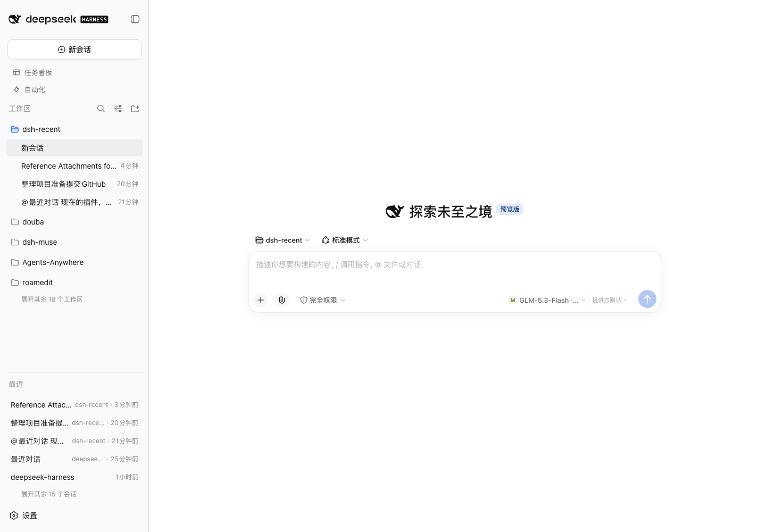This screenshot has height=532, width=766.
Task: Show the remaining 15 conversations
Action: click(x=49, y=494)
